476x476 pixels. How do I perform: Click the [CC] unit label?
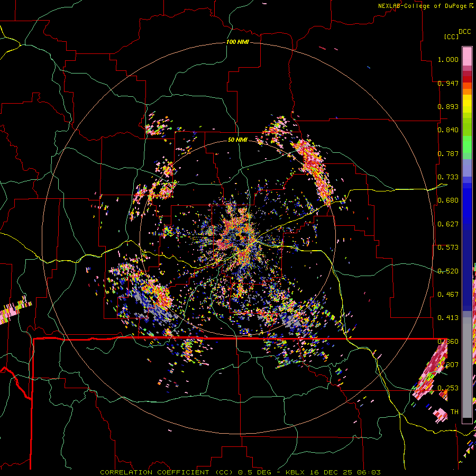(451, 36)
